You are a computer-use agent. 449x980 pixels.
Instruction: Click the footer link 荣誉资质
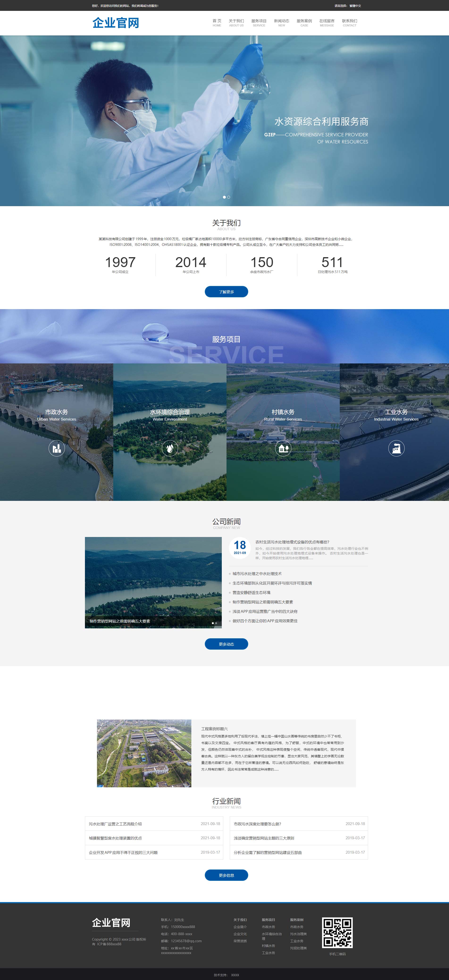click(x=240, y=941)
